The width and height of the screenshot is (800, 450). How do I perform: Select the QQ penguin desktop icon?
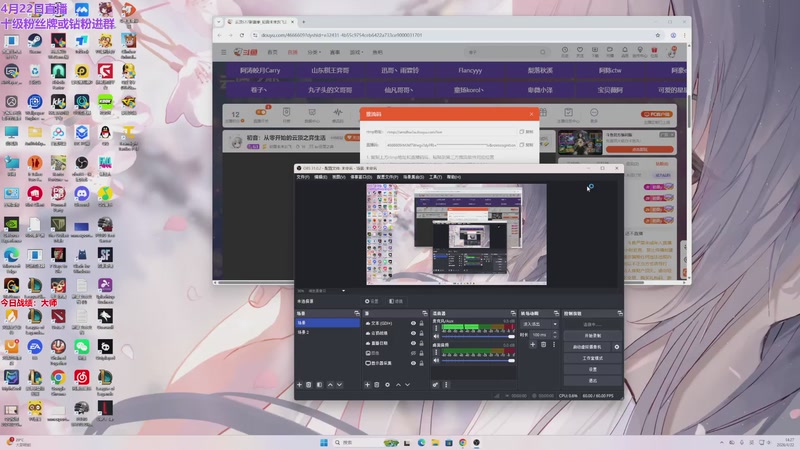[x=105, y=135]
